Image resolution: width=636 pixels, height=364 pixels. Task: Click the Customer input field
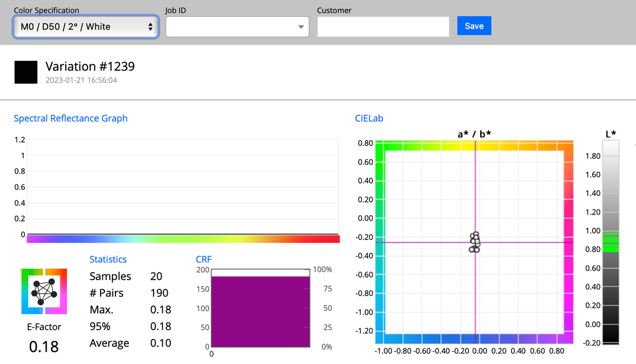[383, 26]
